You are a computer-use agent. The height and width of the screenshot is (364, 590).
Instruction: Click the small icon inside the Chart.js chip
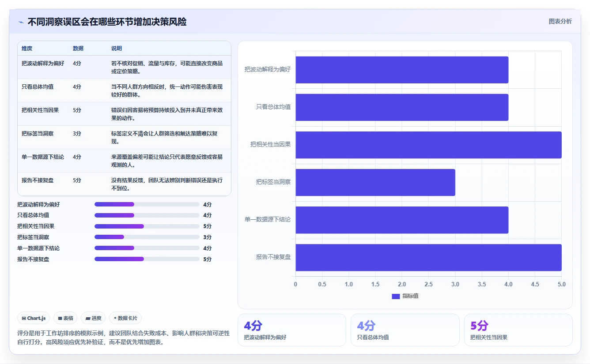click(24, 318)
